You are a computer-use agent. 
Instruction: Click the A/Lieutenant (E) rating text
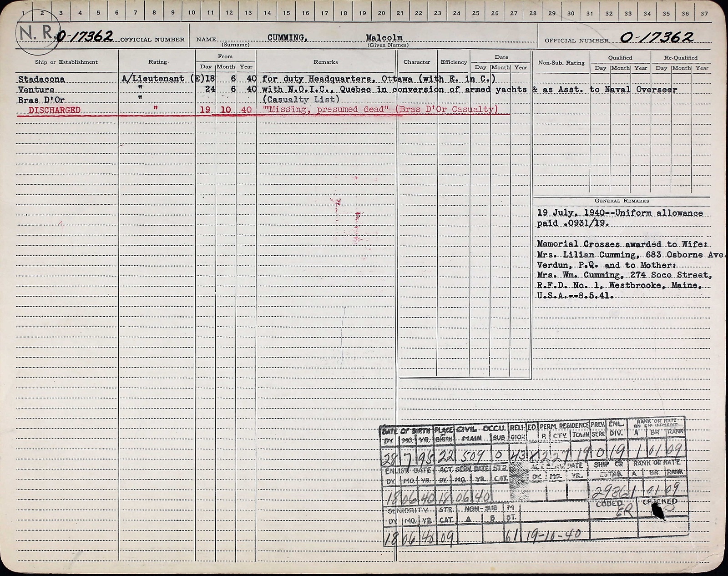click(162, 79)
